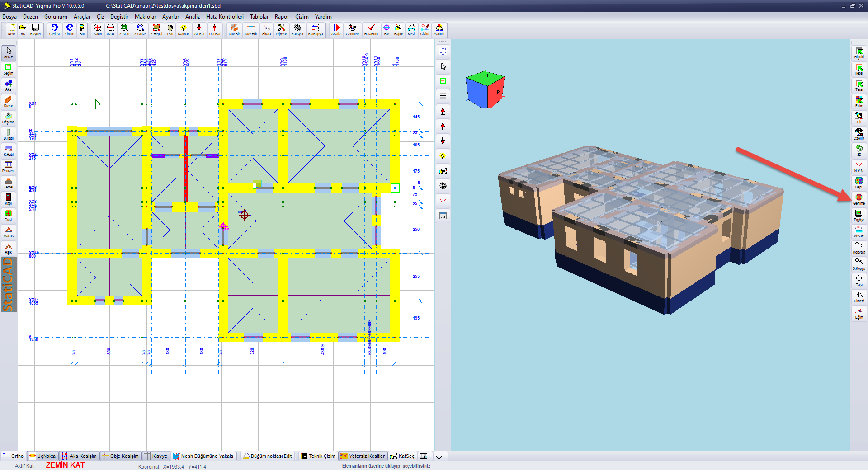Click the Analiz run icon
This screenshot has width=868, height=470.
(336, 30)
